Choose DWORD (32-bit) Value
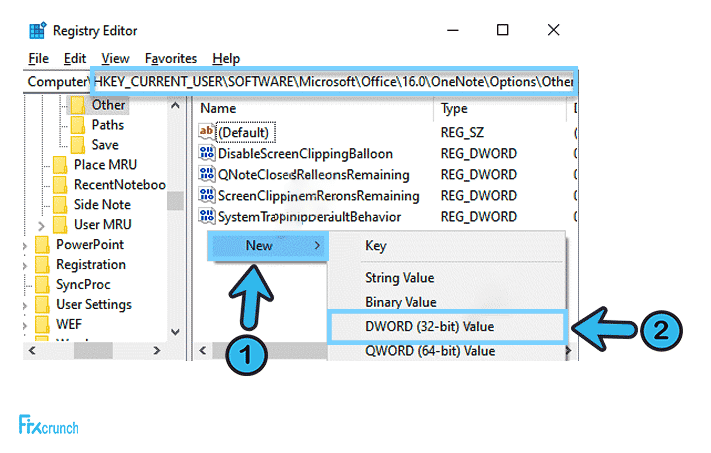The height and width of the screenshot is (453, 711). point(447,326)
